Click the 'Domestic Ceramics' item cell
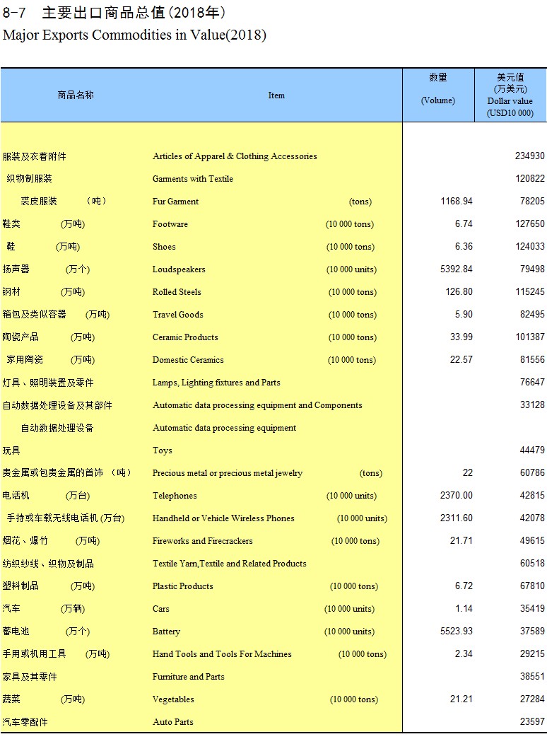547x756 pixels. pyautogui.click(x=188, y=360)
